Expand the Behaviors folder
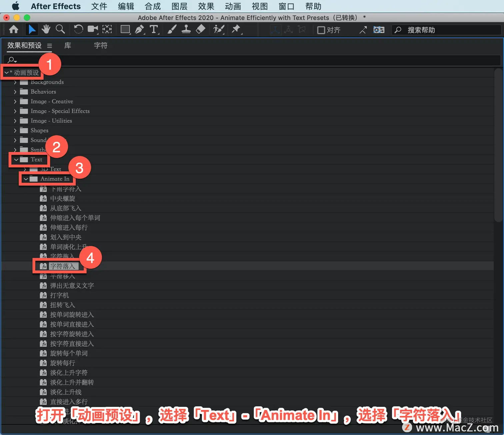Screen dimensions: 504x435 click(x=15, y=92)
